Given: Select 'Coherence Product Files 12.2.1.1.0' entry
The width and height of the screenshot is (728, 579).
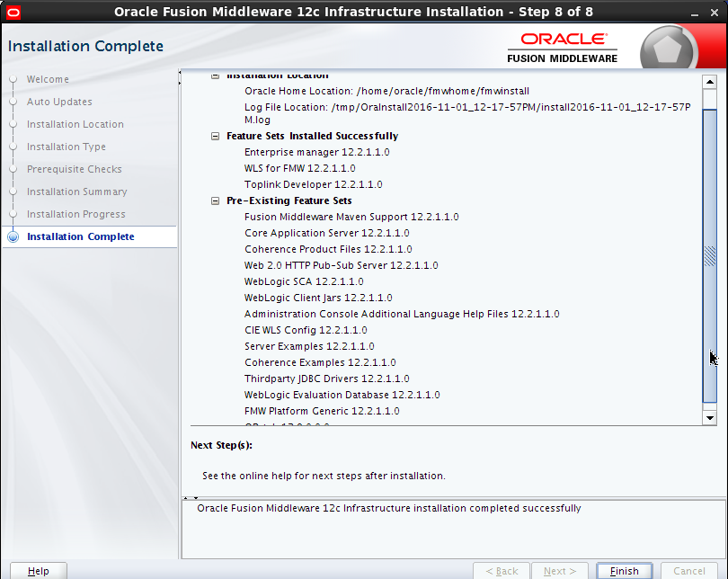Looking at the screenshot, I should tap(328, 249).
